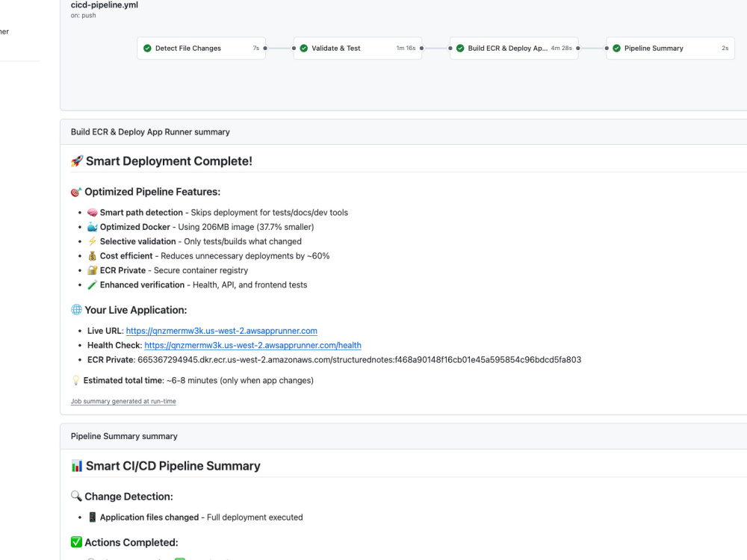The width and height of the screenshot is (747, 560).
Task: Click the 'on: push' trigger text
Action: pyautogui.click(x=84, y=16)
